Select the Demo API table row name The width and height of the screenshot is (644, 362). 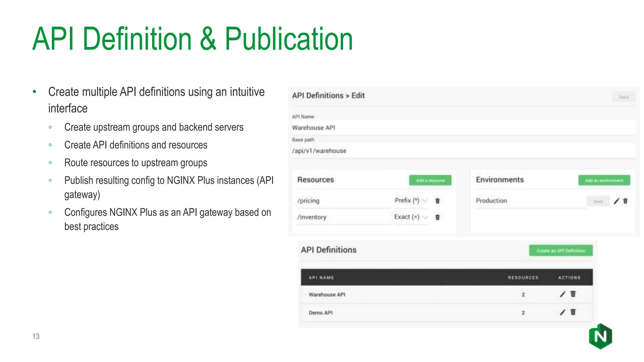(321, 313)
